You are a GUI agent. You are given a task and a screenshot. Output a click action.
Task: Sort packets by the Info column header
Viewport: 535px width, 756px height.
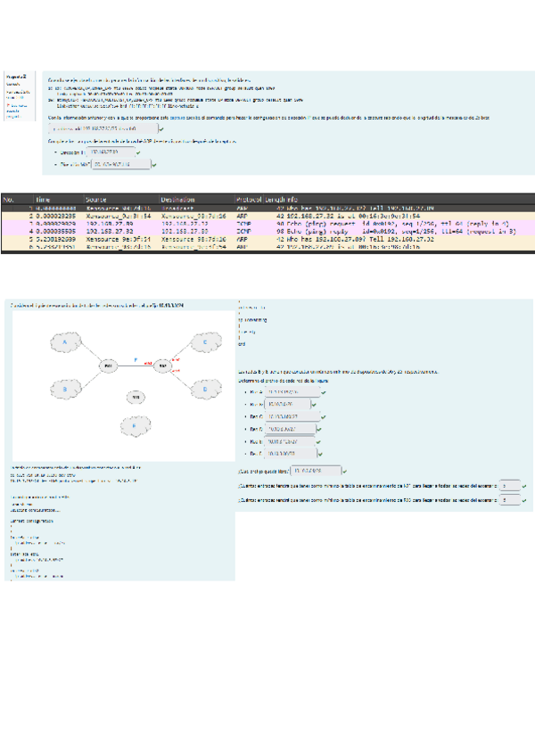[410, 199]
